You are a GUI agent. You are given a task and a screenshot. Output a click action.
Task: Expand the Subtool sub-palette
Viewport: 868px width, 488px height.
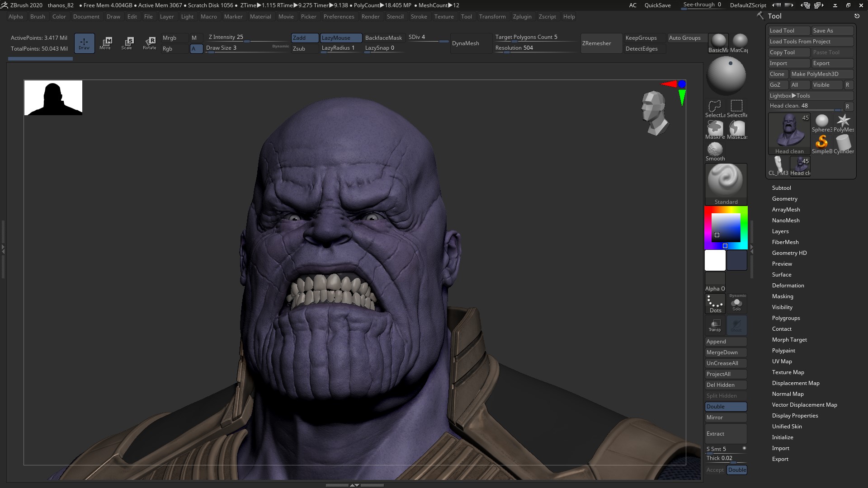pyautogui.click(x=781, y=188)
